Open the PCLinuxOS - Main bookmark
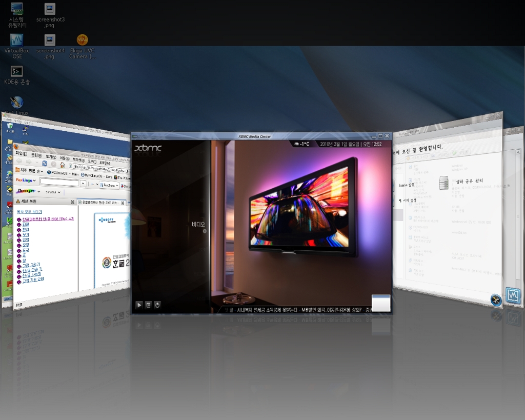Screen dimensions: 525x420 pyautogui.click(x=63, y=173)
